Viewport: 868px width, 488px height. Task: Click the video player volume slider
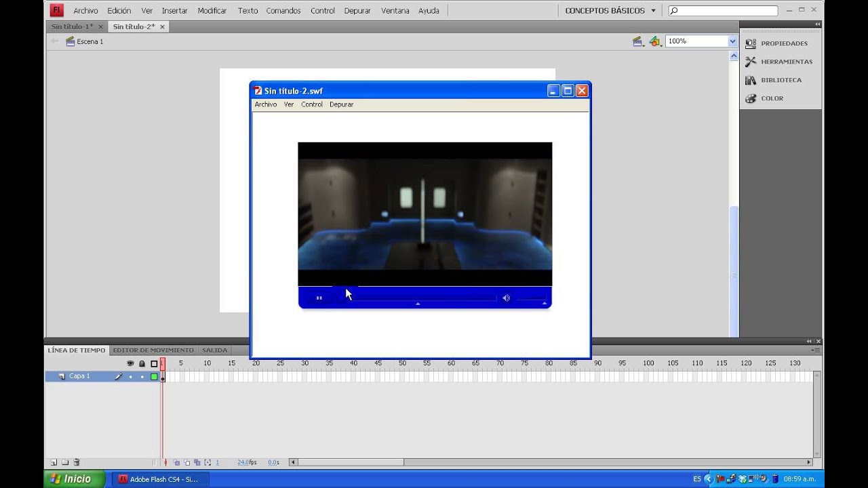pos(532,298)
